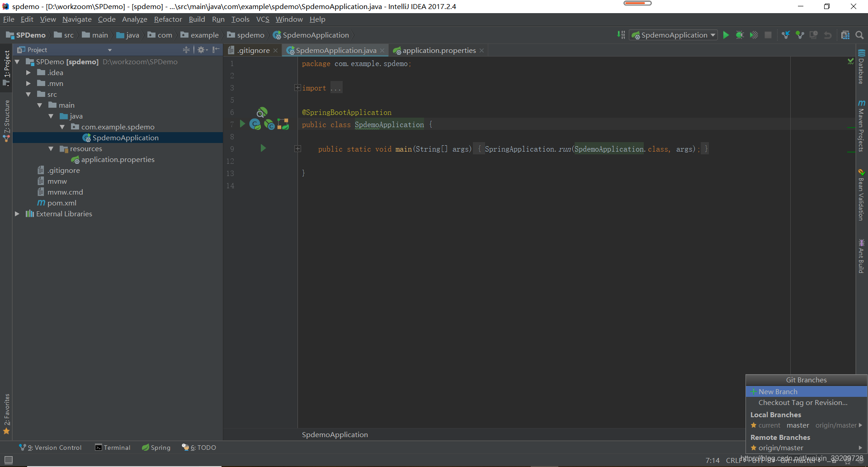This screenshot has height=467, width=868.
Task: Collapse the resources folder arrow
Action: [x=51, y=148]
